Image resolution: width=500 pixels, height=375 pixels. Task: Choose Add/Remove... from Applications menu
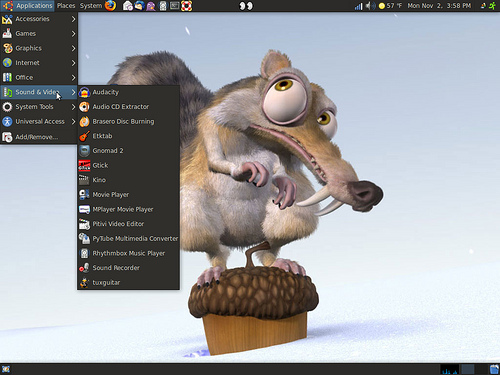pyautogui.click(x=39, y=137)
